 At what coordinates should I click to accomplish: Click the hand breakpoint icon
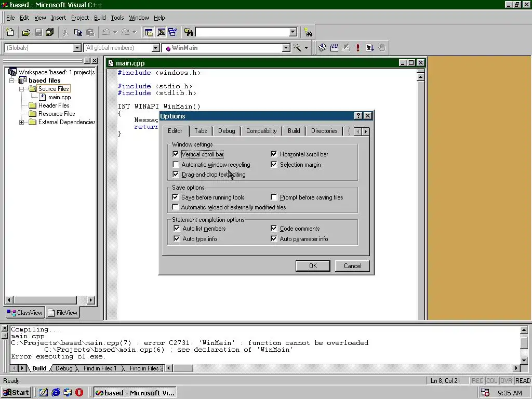382,48
